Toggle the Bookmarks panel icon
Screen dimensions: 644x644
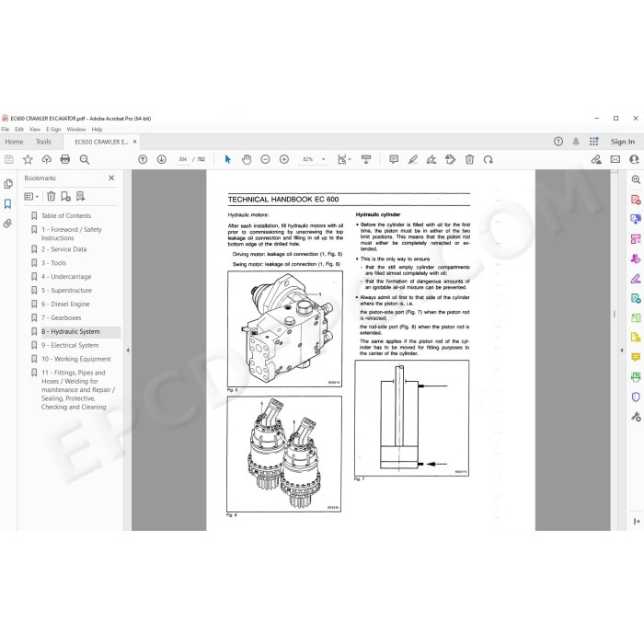click(8, 203)
